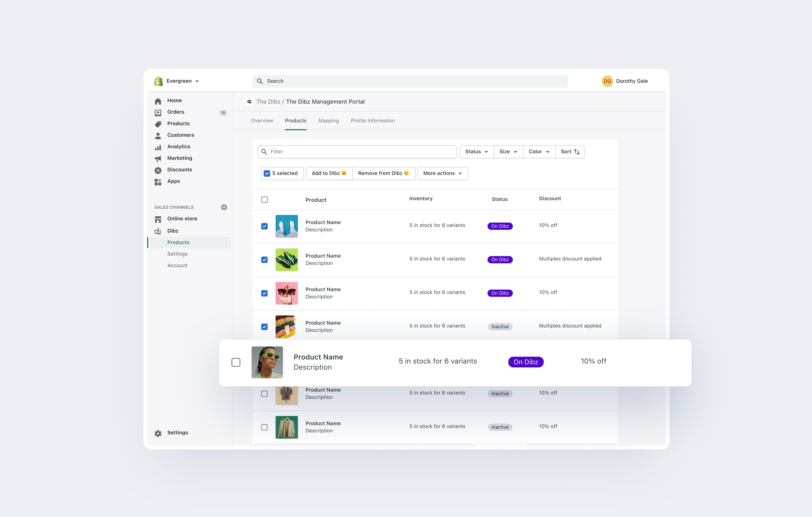
Task: Switch to the Mapping tab
Action: tap(328, 120)
